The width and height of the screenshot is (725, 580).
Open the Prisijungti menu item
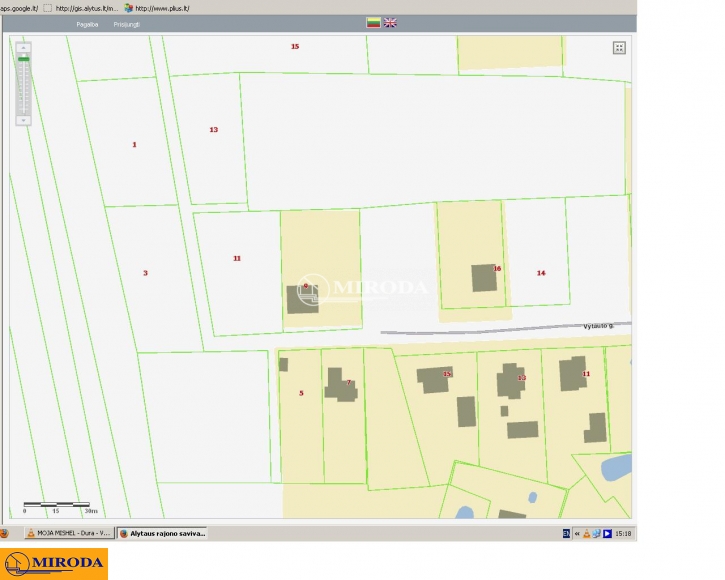(127, 22)
